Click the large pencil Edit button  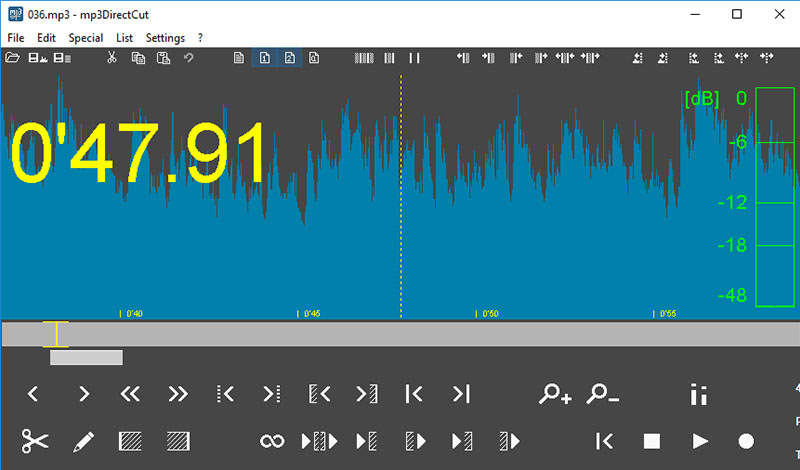coord(83,441)
